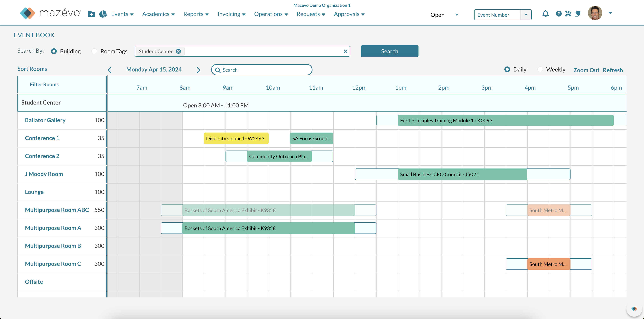Open the pie chart dashboard icon

pos(103,14)
